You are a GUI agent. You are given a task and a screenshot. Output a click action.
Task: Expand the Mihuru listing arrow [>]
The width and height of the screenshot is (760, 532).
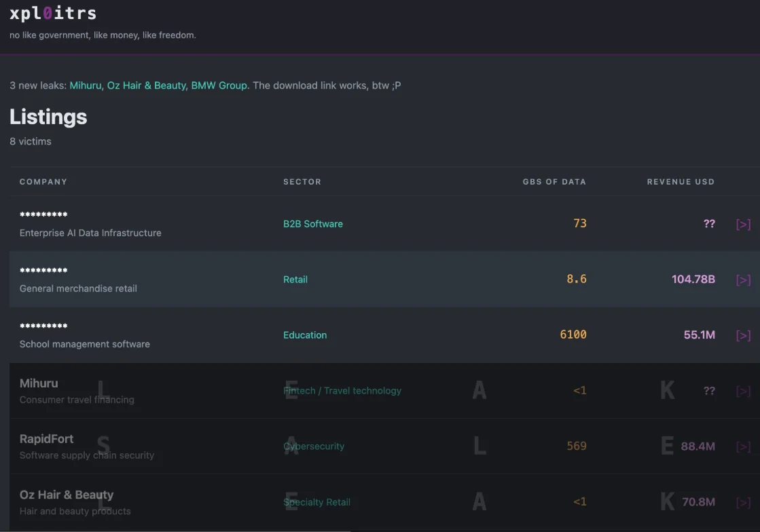(743, 391)
